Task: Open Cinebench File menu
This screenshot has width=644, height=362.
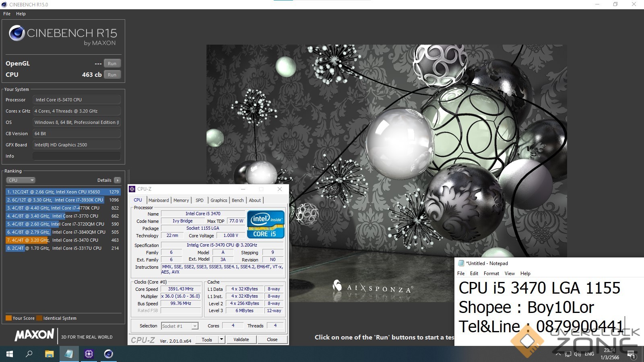Action: click(x=7, y=14)
